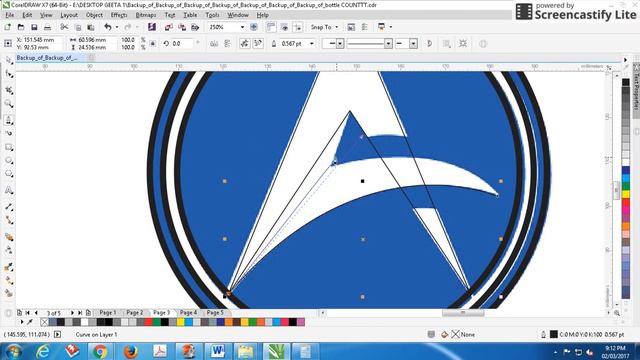The width and height of the screenshot is (640, 360).
Task: Open the Layout menu
Action: 69,15
